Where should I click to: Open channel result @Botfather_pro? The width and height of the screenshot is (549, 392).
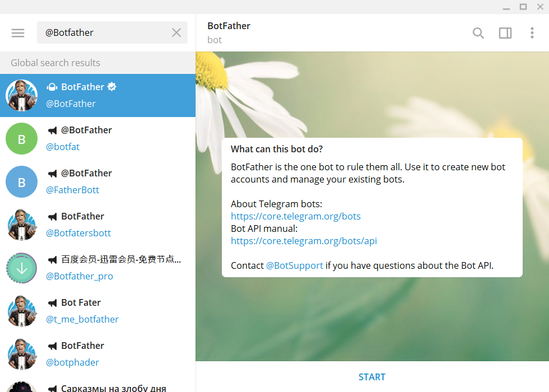(97, 268)
